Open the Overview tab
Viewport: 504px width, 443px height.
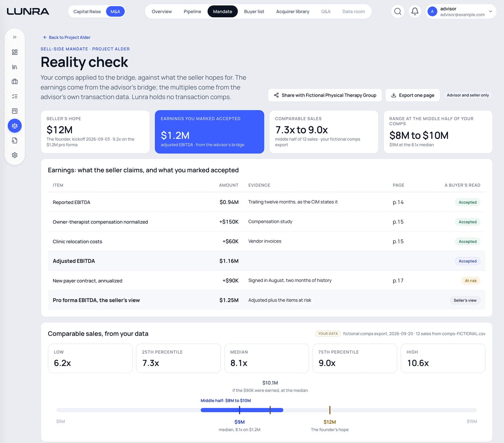pyautogui.click(x=162, y=11)
